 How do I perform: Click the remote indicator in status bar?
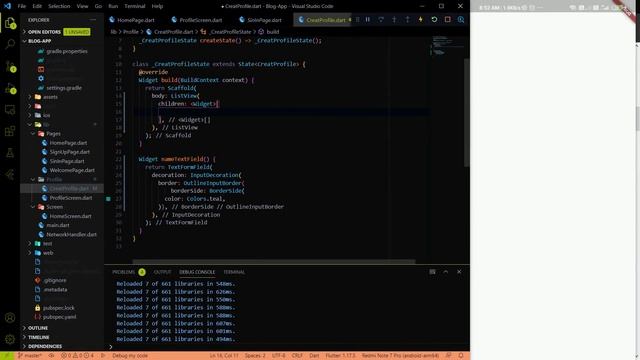point(7,356)
